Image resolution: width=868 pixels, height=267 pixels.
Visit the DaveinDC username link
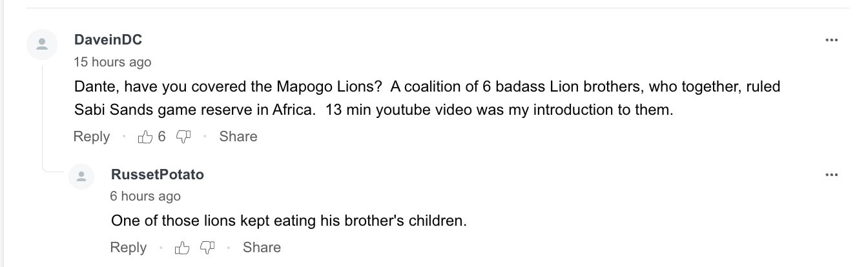point(108,40)
